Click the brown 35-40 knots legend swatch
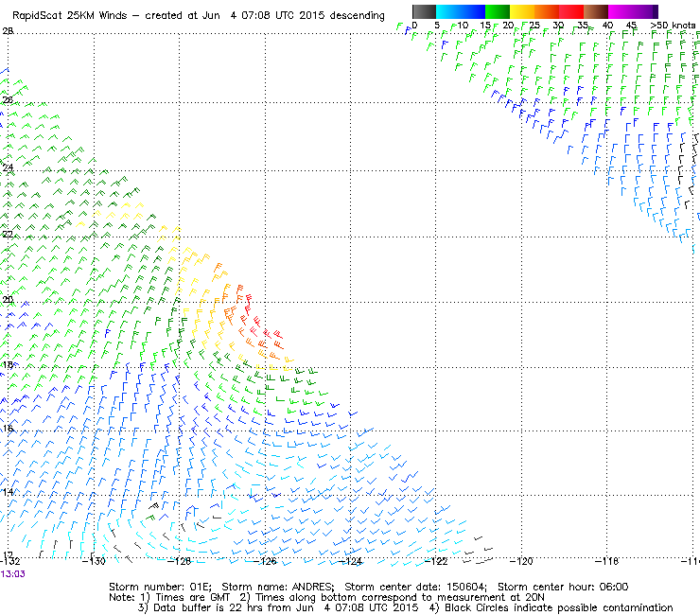Image resolution: width=700 pixels, height=615 pixels. point(596,11)
